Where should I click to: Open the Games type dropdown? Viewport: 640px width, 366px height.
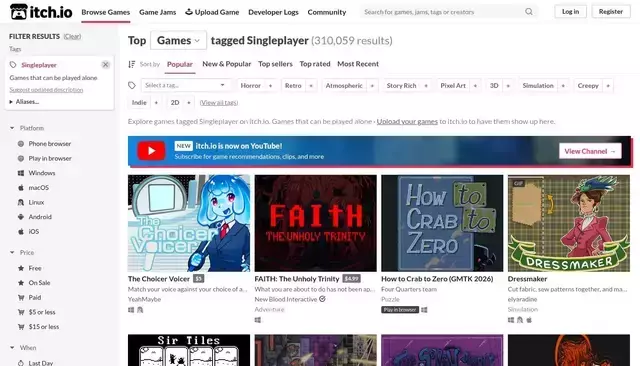click(x=178, y=40)
